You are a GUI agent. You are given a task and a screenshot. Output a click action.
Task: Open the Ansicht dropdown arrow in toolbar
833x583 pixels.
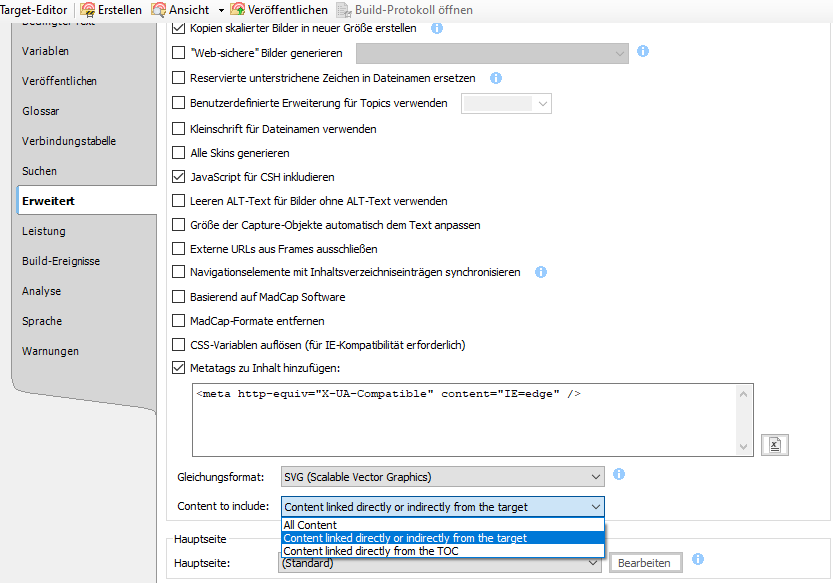(x=221, y=10)
